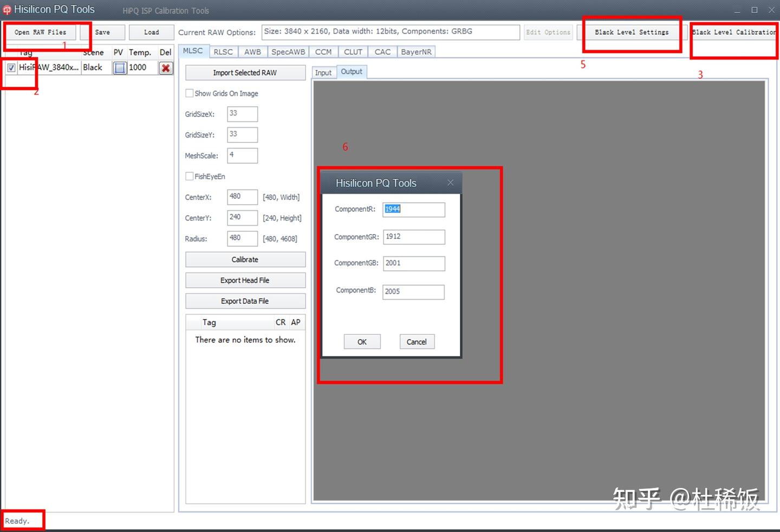Show the Input image tab
Screen dimensions: 780x532
pyautogui.click(x=323, y=73)
